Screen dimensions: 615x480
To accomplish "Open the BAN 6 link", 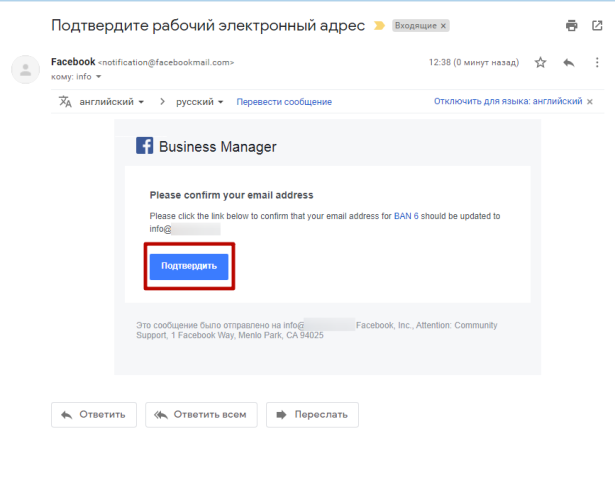I will [x=406, y=216].
